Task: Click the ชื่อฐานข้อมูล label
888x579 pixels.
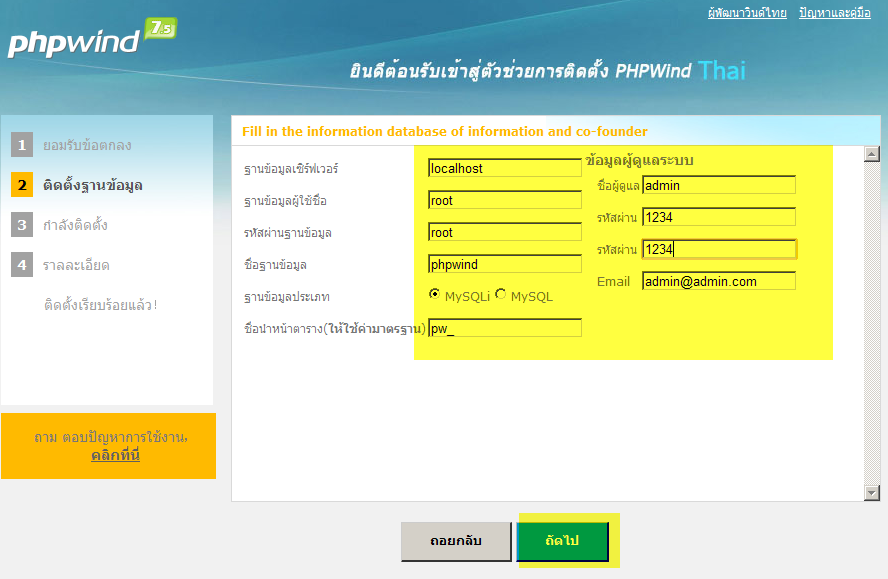Action: pos(275,265)
